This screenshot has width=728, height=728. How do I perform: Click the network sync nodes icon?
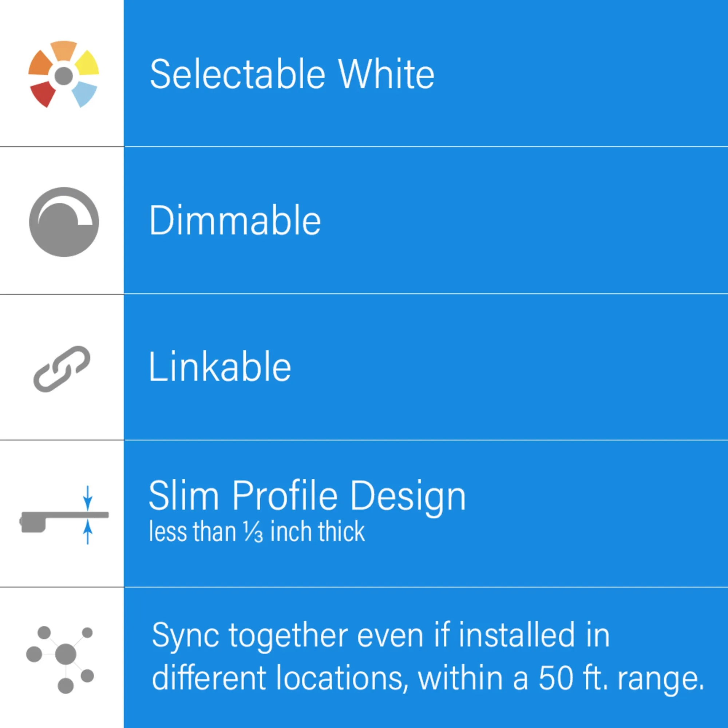tap(60, 660)
